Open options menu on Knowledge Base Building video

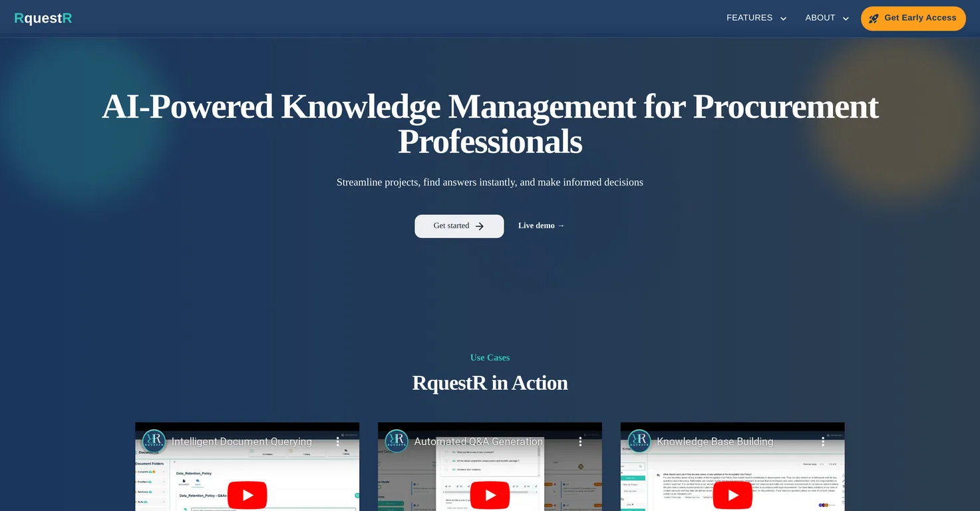tap(823, 441)
